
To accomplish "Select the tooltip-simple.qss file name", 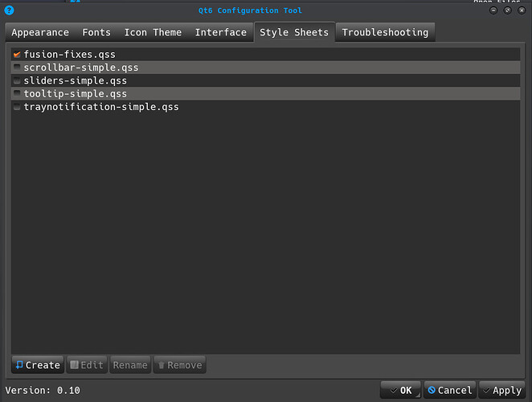I will [75, 94].
